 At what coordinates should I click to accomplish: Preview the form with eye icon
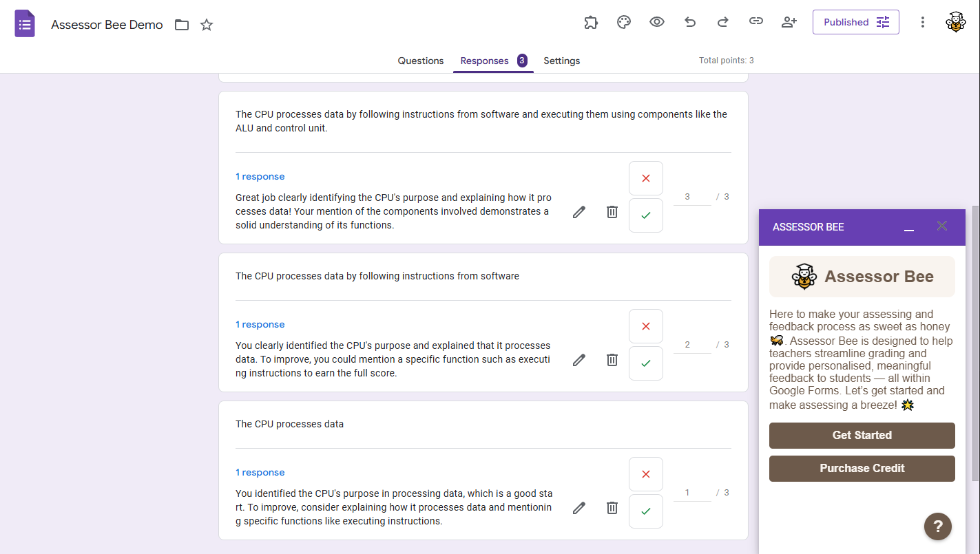coord(657,22)
